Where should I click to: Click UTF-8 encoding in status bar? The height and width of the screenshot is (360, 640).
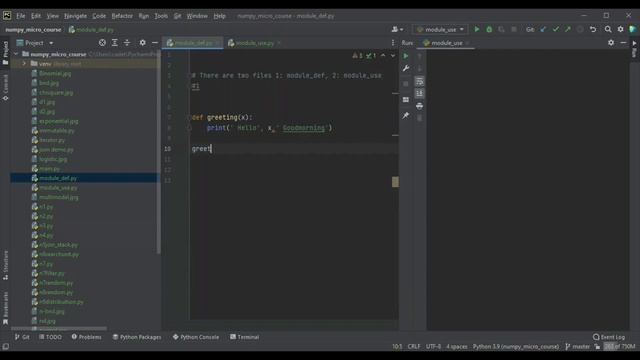pyautogui.click(x=433, y=347)
